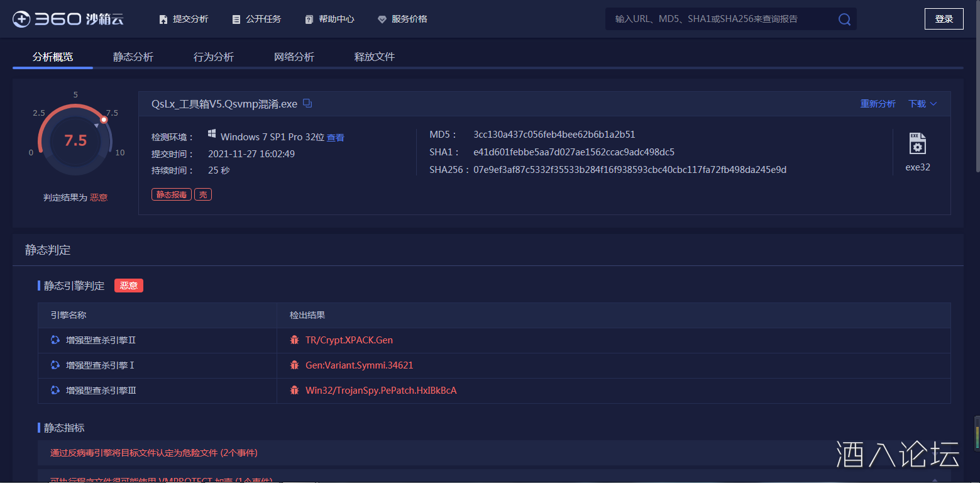Click the 查看 link after Windows 7
Viewport: 980px width, 483px height.
point(335,138)
